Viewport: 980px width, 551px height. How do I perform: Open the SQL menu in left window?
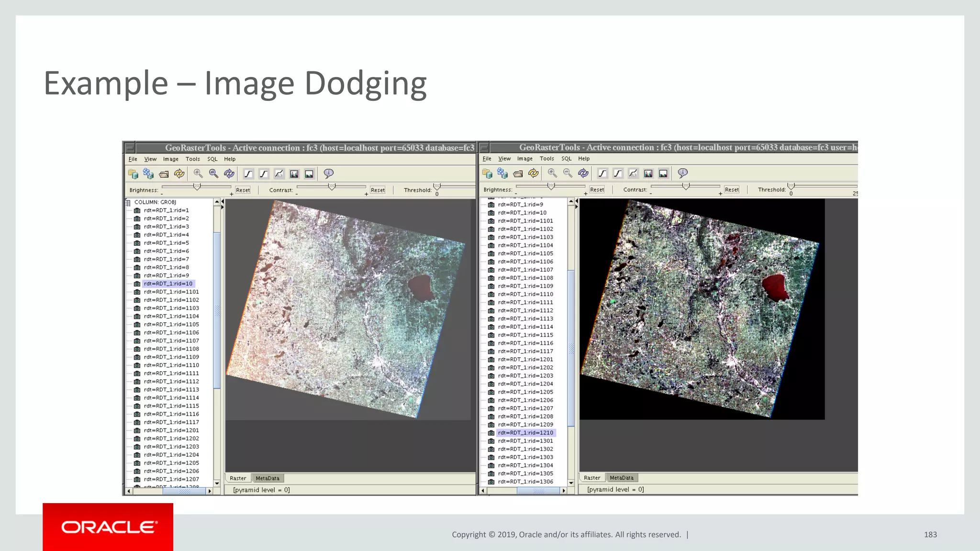pos(212,159)
